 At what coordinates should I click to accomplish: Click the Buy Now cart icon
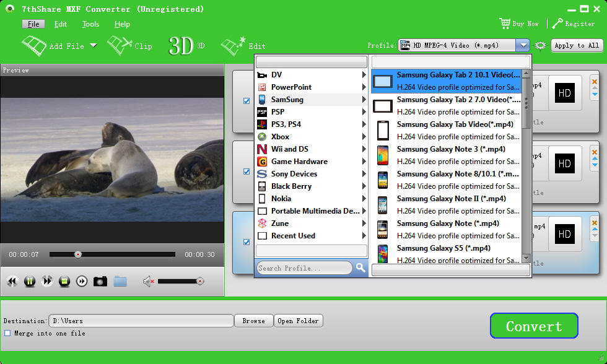point(505,23)
